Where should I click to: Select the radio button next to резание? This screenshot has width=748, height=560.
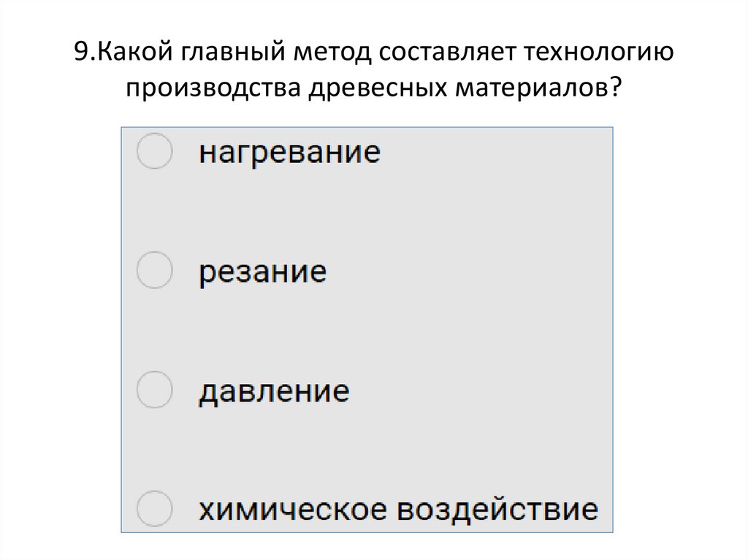click(154, 272)
